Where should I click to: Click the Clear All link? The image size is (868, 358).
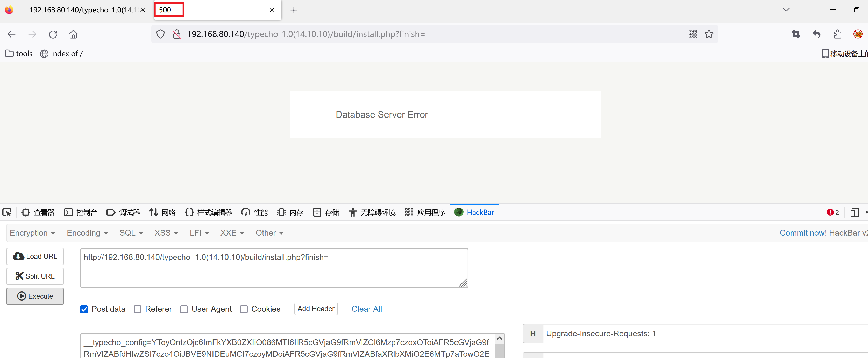(366, 309)
